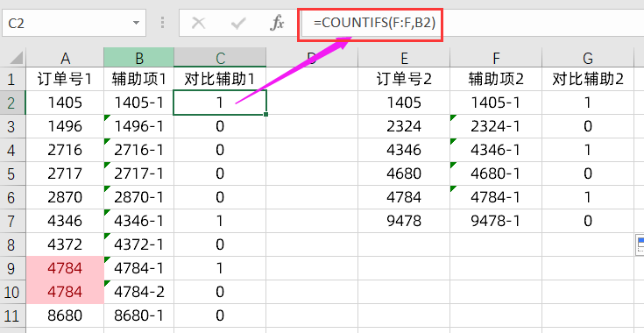Click red highlighted 4784 in row 10
The width and height of the screenshot is (644, 333).
[65, 292]
